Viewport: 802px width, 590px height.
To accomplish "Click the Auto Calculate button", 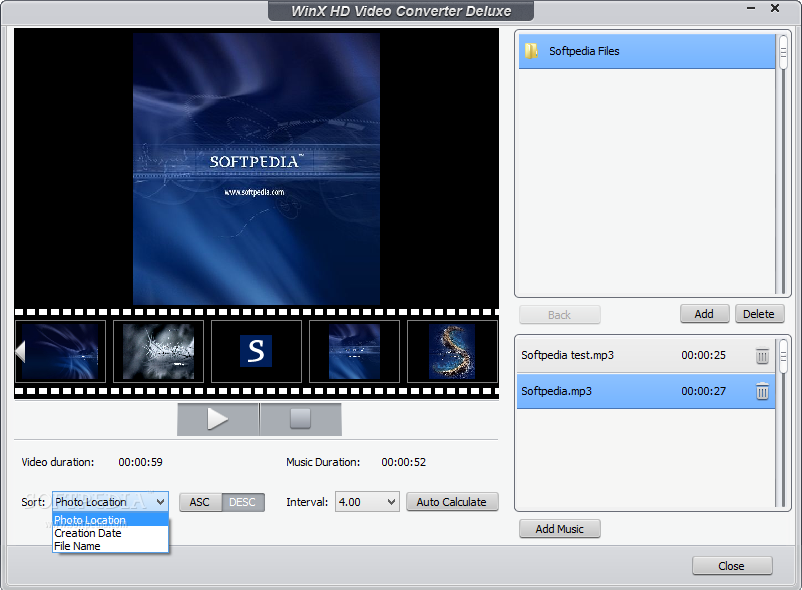I will [452, 502].
